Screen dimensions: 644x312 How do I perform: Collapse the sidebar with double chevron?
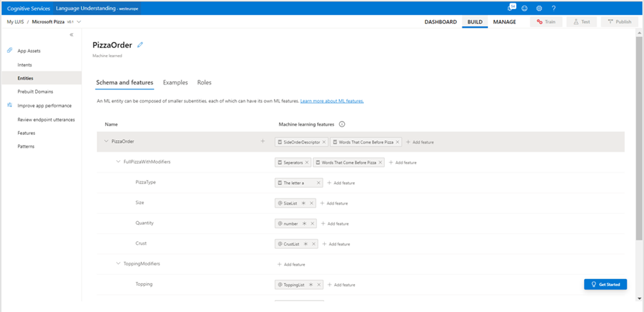point(72,35)
